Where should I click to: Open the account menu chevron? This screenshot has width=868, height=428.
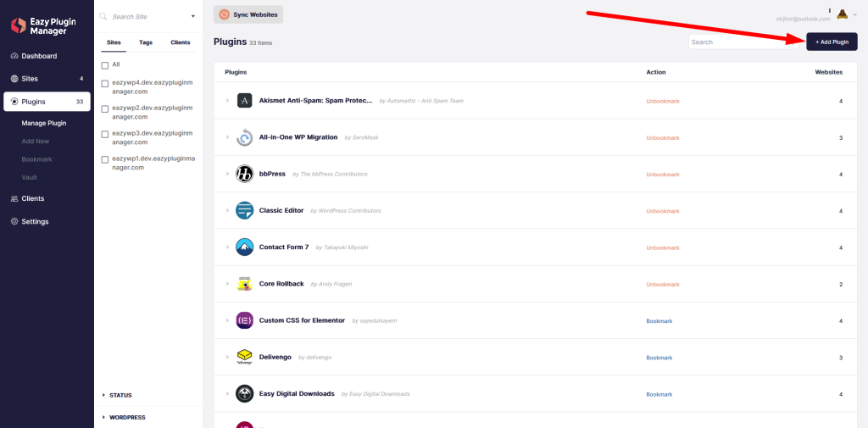pyautogui.click(x=854, y=15)
